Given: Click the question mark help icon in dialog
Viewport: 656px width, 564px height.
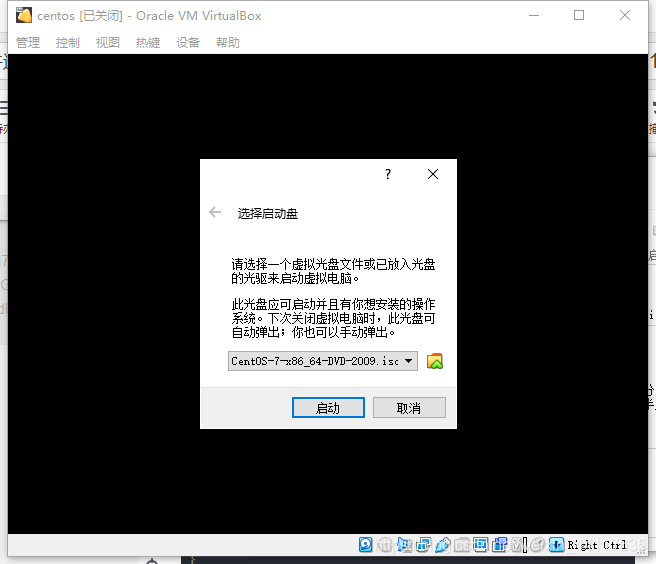Looking at the screenshot, I should (388, 174).
